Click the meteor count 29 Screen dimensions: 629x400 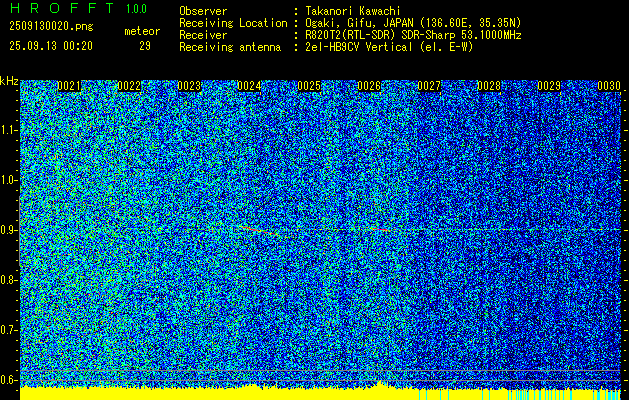(145, 46)
